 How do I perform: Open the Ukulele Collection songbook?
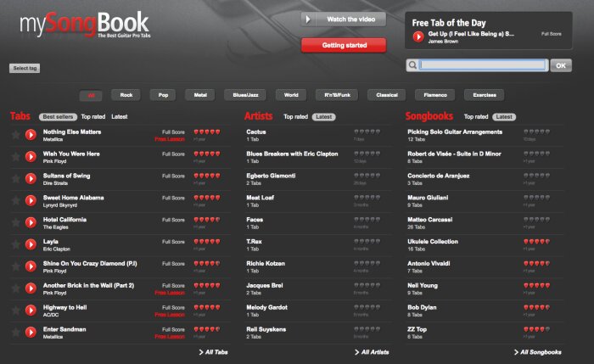[x=433, y=241]
